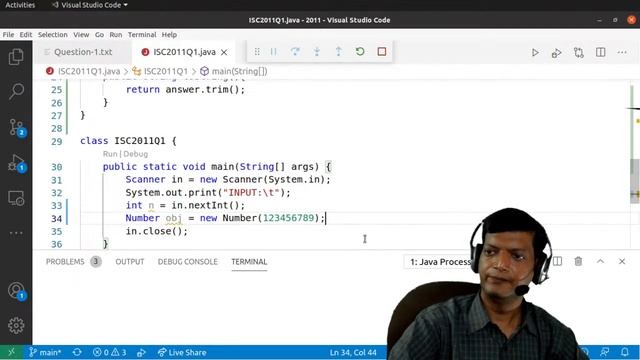The image size is (640, 360).
Task: Switch to the Problems panel tab
Action: [73, 262]
